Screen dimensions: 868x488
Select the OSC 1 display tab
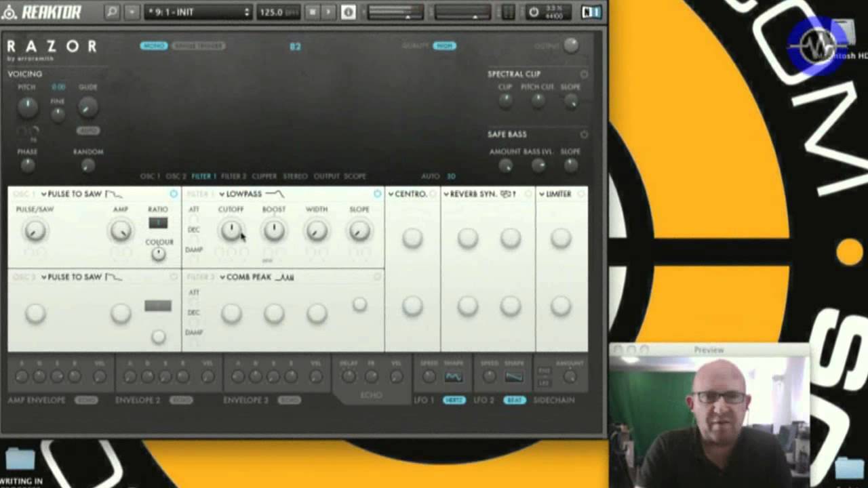click(150, 176)
